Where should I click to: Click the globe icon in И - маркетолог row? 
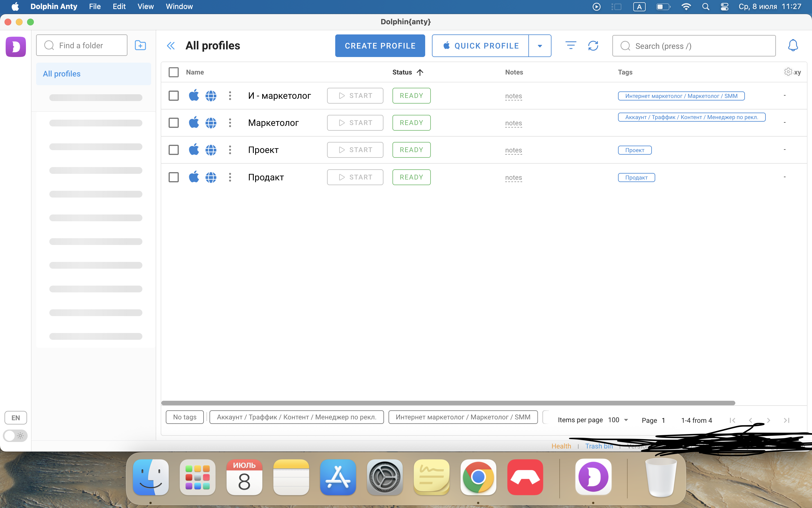(x=211, y=96)
